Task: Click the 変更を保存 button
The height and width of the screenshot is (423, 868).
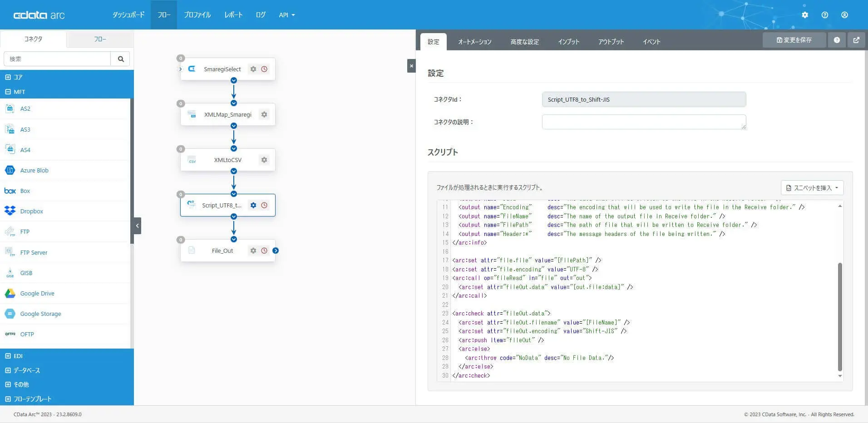Action: coord(794,39)
